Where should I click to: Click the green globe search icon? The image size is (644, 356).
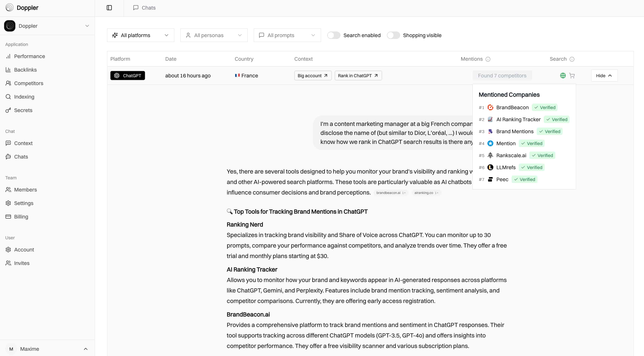563,75
